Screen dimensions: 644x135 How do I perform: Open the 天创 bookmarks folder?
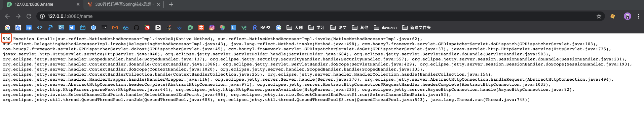click(295, 28)
